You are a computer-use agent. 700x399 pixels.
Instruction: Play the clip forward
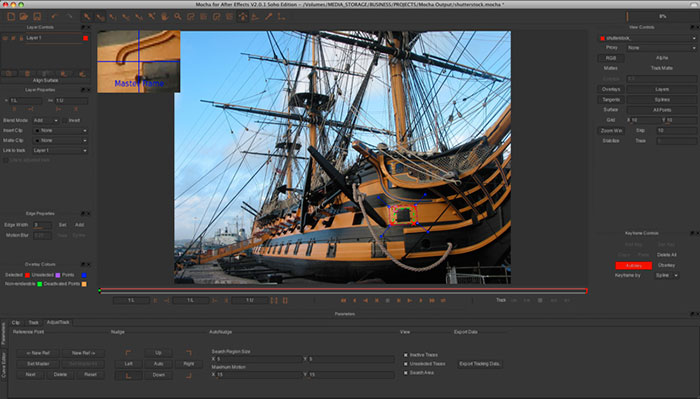coord(410,300)
